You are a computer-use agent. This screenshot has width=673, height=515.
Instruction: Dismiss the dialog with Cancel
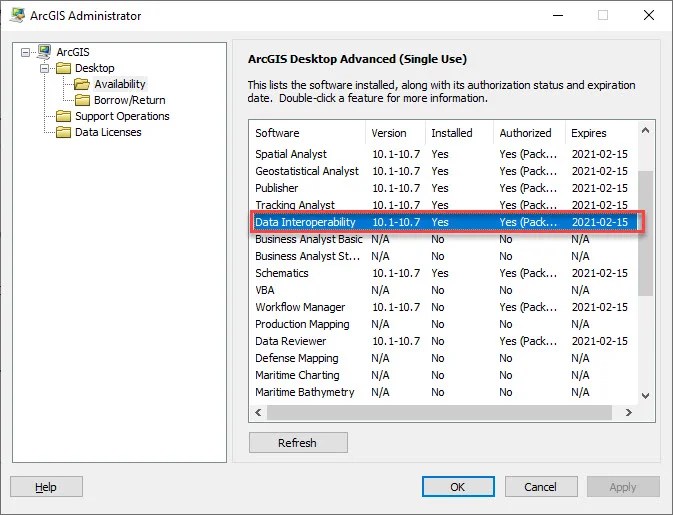541,487
